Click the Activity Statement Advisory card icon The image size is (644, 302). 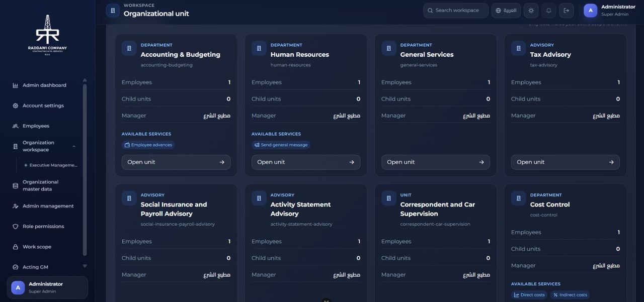point(259,198)
